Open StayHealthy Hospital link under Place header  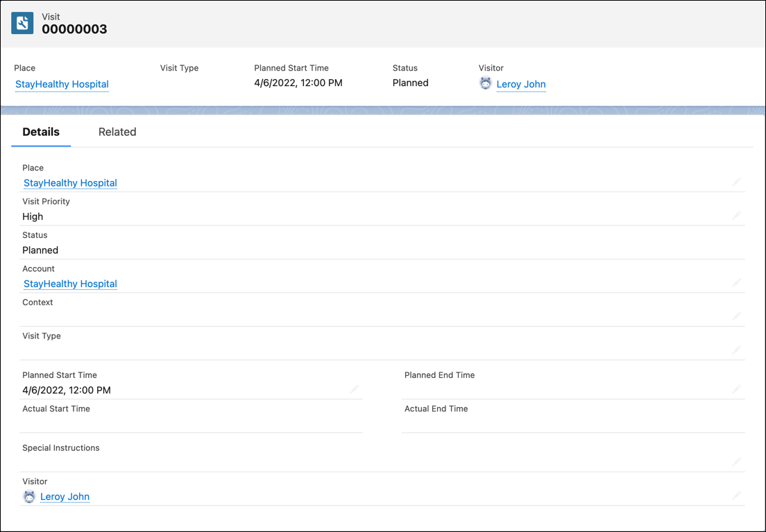(x=62, y=84)
